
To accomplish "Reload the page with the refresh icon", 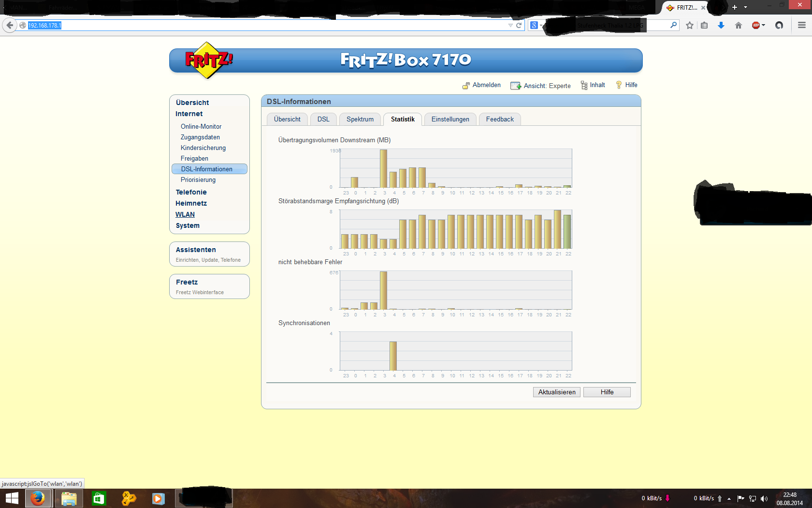I will (519, 25).
